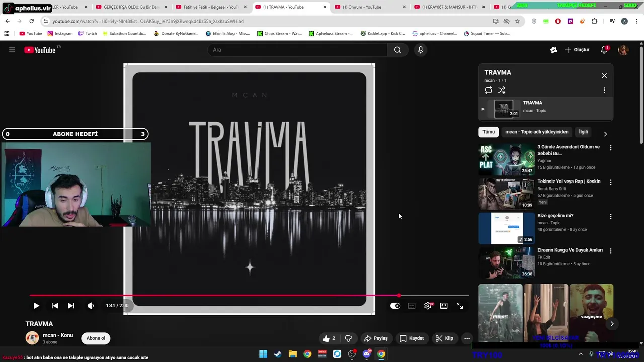This screenshot has height=362, width=644.
Task: Bookmark page with star icon
Action: point(517,21)
